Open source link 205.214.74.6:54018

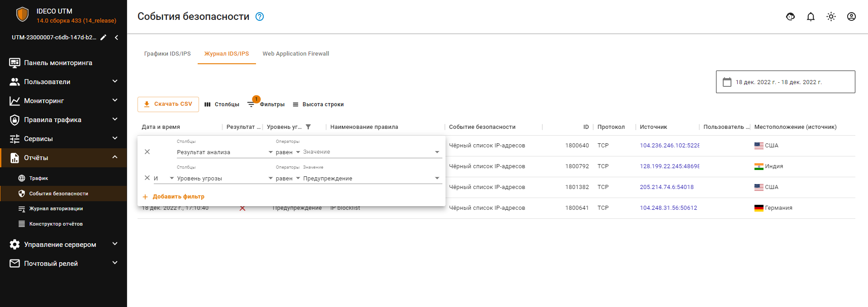tap(666, 187)
